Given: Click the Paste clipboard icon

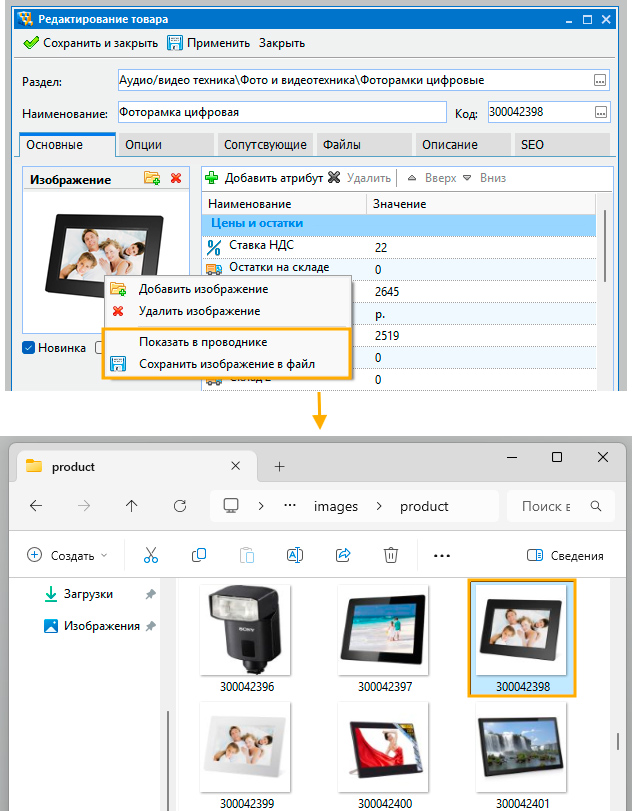Looking at the screenshot, I should coord(247,555).
